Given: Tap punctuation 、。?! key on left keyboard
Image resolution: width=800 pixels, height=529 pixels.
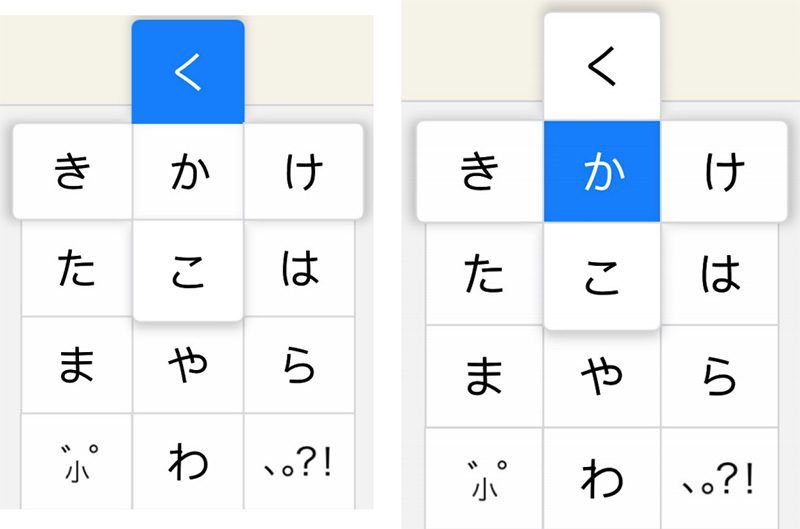Looking at the screenshot, I should tap(299, 462).
